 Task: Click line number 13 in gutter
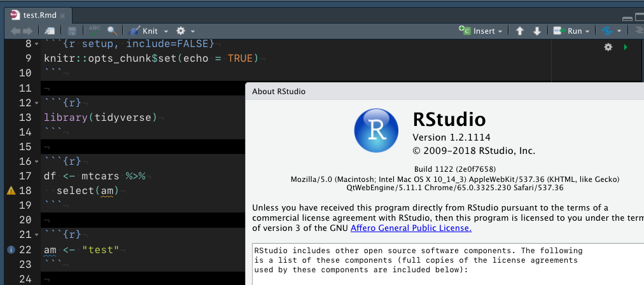25,118
